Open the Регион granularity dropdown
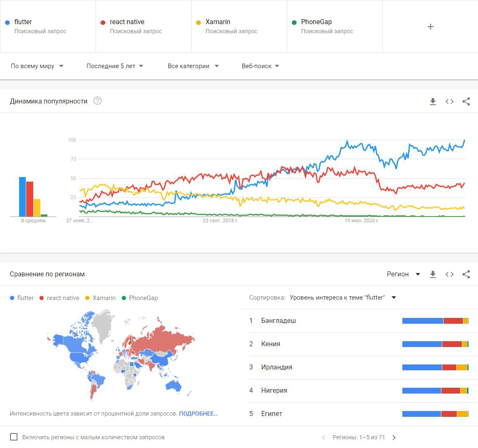This screenshot has height=448, width=478. click(403, 274)
